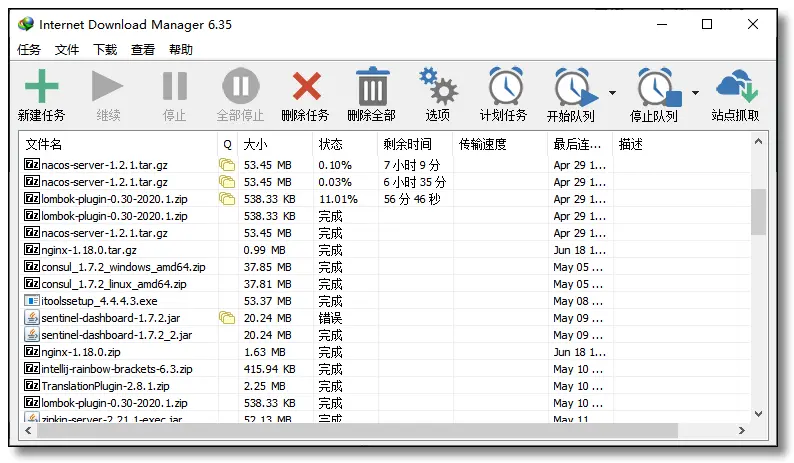Click the 停止队列 clock icon
794x463 pixels.
pos(658,87)
